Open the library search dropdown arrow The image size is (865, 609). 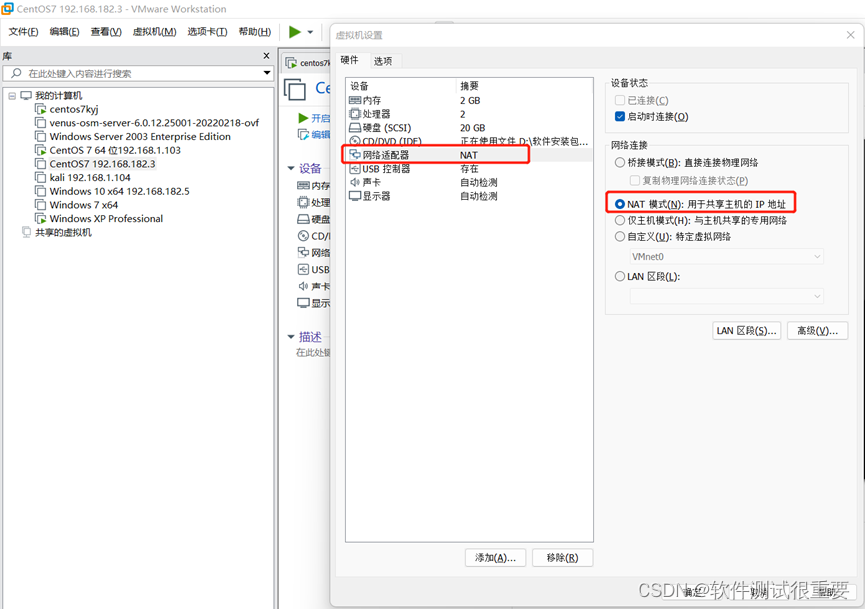(x=267, y=73)
